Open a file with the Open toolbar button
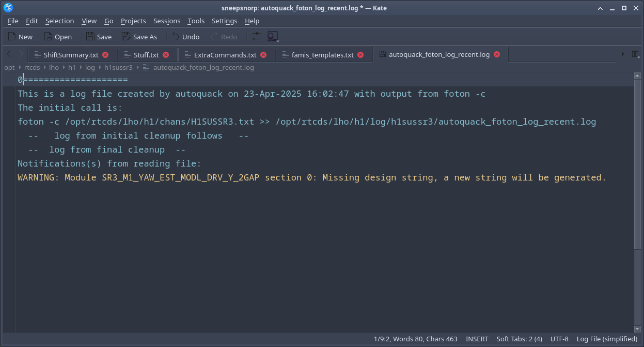The height and width of the screenshot is (347, 644). tap(58, 37)
